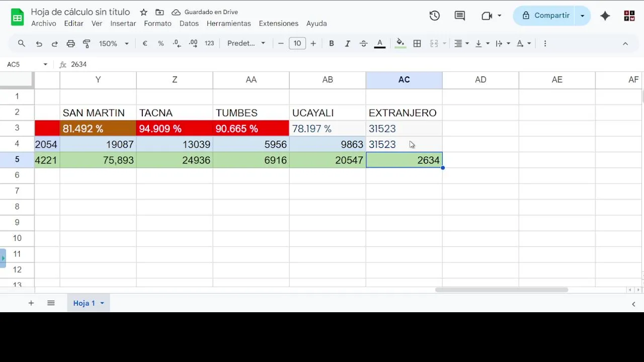Open the Gemini sparkle icon
This screenshot has width=644, height=362.
pyautogui.click(x=605, y=16)
